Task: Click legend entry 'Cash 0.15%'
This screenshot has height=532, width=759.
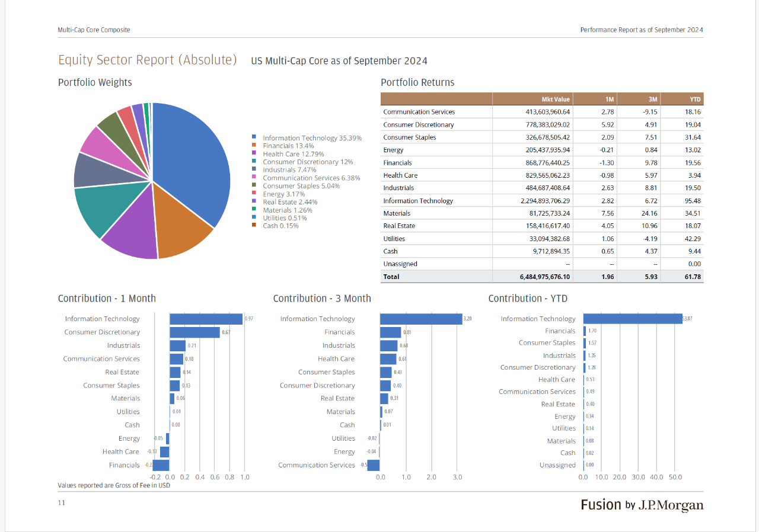Action: tap(280, 226)
